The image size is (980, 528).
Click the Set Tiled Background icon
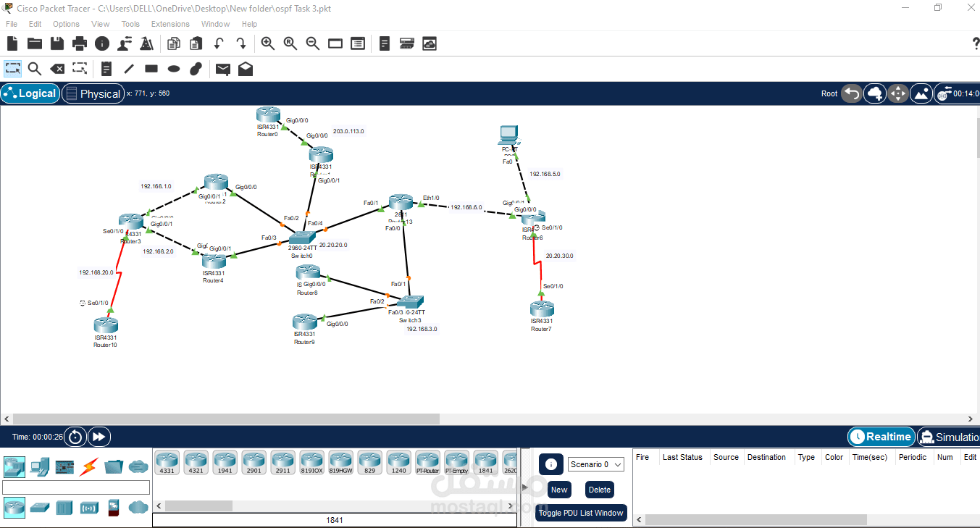921,93
